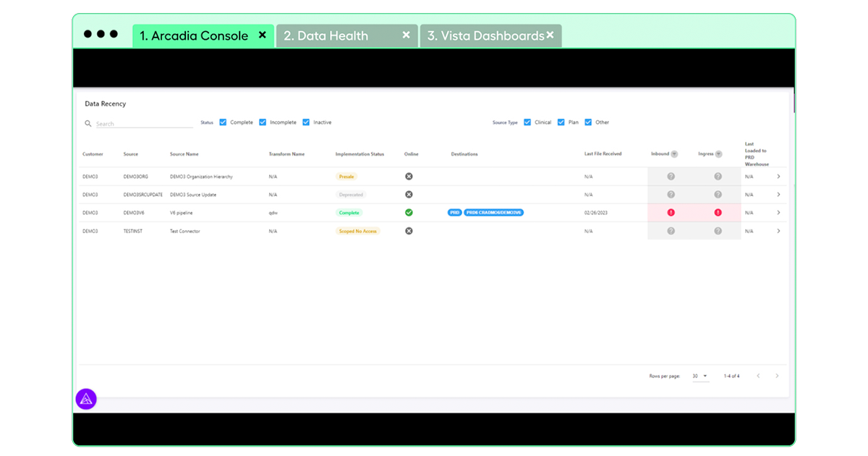Click the red Inbound alert icon
Viewport: 868px width, 456px height.
[x=671, y=213]
